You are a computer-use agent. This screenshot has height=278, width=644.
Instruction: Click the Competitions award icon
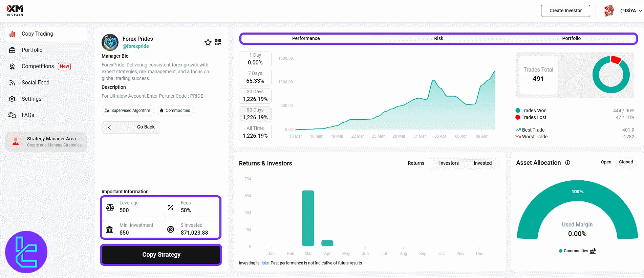[12, 66]
